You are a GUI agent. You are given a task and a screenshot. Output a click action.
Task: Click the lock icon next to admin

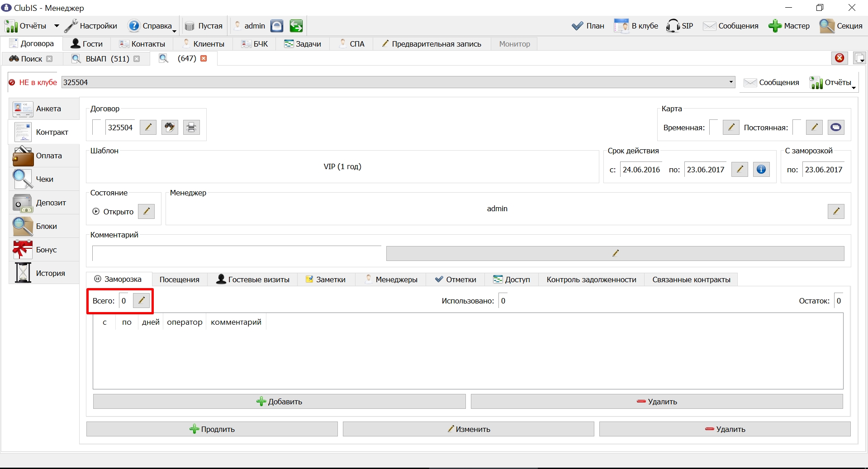pyautogui.click(x=277, y=26)
